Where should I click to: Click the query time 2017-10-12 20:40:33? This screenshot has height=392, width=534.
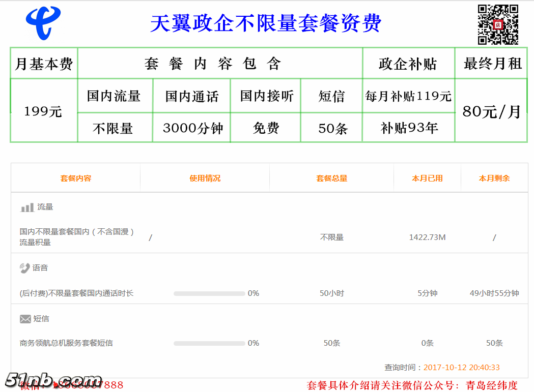coord(461,367)
